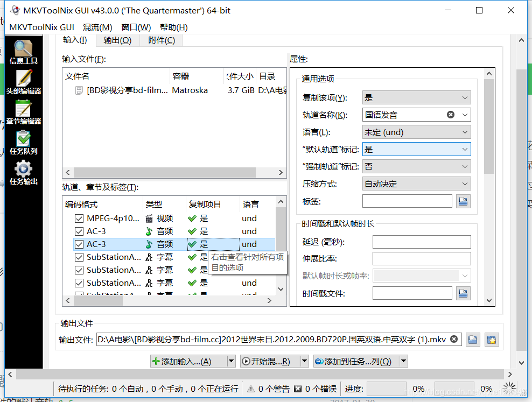Open the 语言 language dropdown
Screen dimensions: 532x402
416,132
